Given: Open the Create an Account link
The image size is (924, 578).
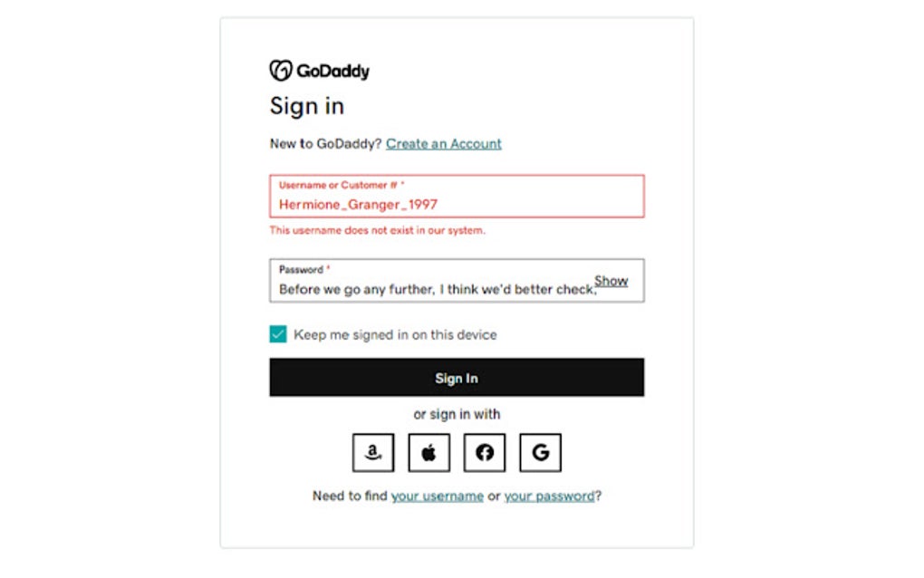Looking at the screenshot, I should (444, 143).
